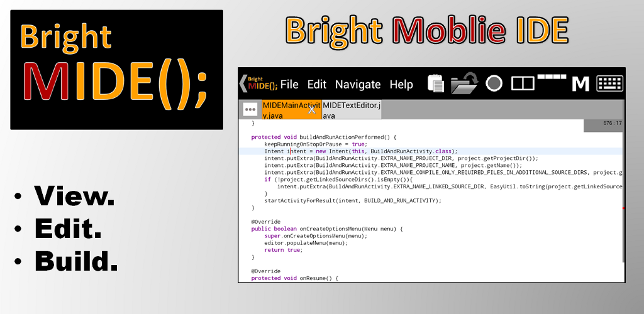Click the View. bullet text
The width and height of the screenshot is (644, 314).
tap(74, 196)
